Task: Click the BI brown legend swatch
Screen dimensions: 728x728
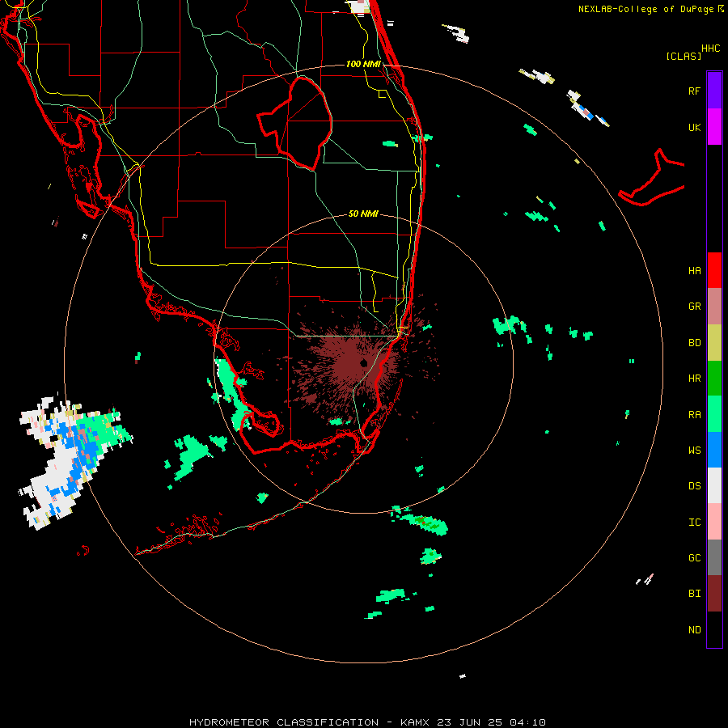Action: pyautogui.click(x=714, y=594)
